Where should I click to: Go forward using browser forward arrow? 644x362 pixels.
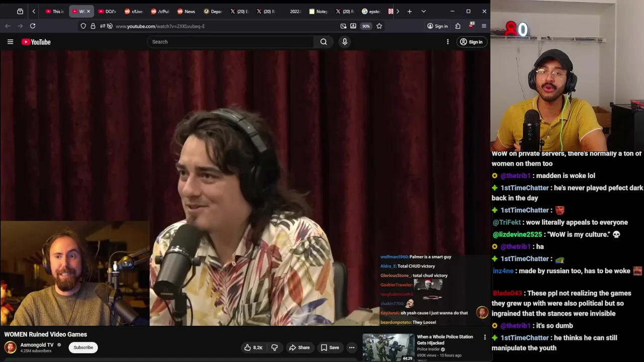pyautogui.click(x=20, y=26)
